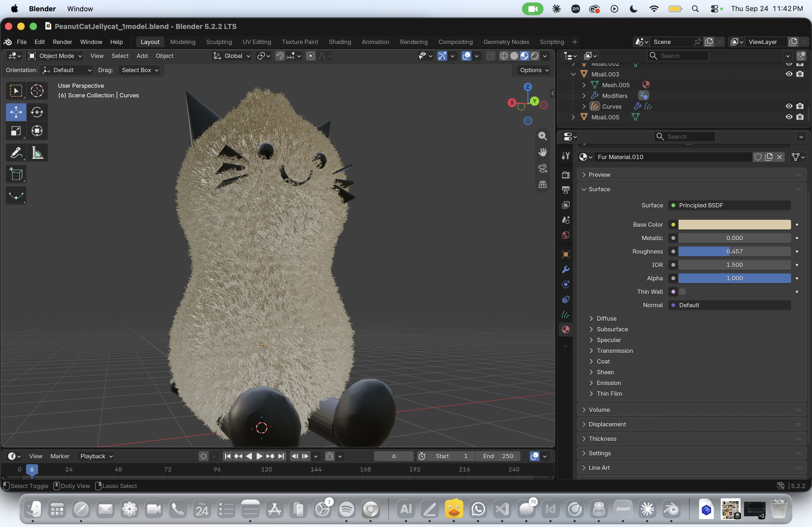Viewport: 812px width, 527px height.
Task: Click the viewport zoom magnifier icon
Action: (542, 136)
